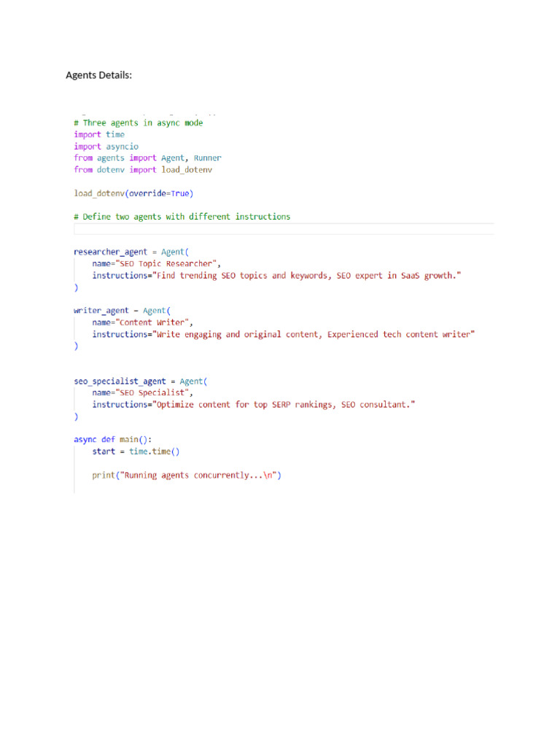Click the async def main() line
The image size is (560, 747).
click(x=113, y=440)
